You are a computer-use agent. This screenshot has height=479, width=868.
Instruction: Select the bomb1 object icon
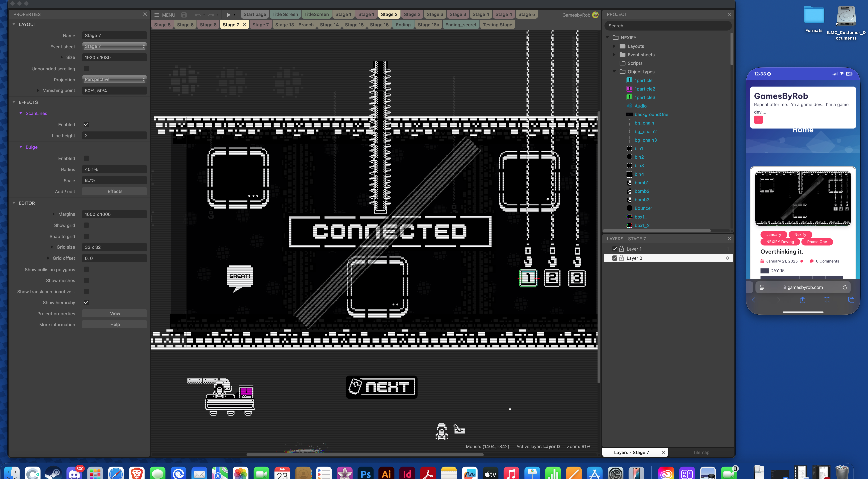[x=629, y=183]
